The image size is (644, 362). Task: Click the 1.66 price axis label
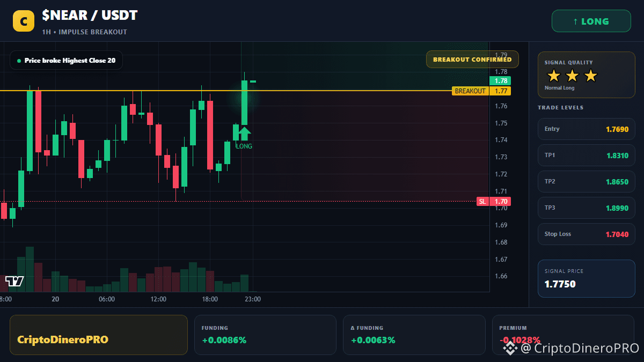point(501,277)
